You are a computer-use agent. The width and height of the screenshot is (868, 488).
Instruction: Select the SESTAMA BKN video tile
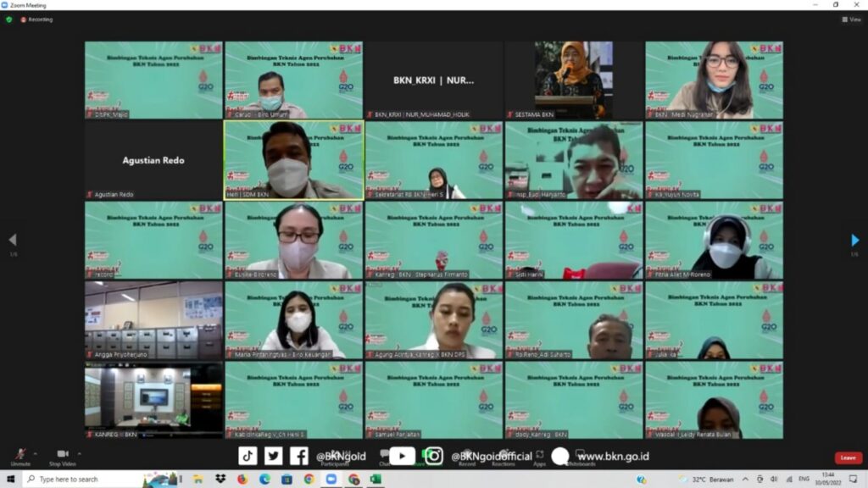pos(574,80)
